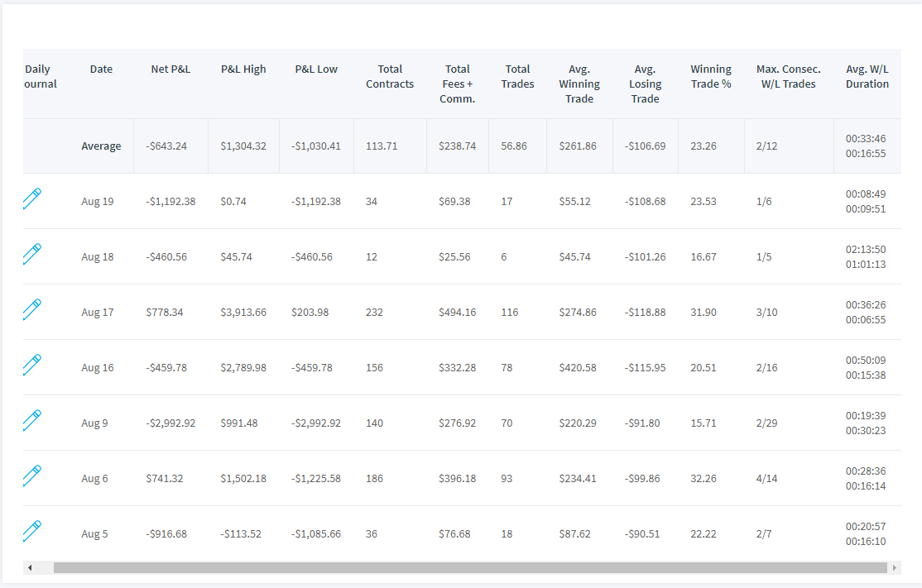
Task: Click the Aug 18 date cell
Action: pos(98,257)
